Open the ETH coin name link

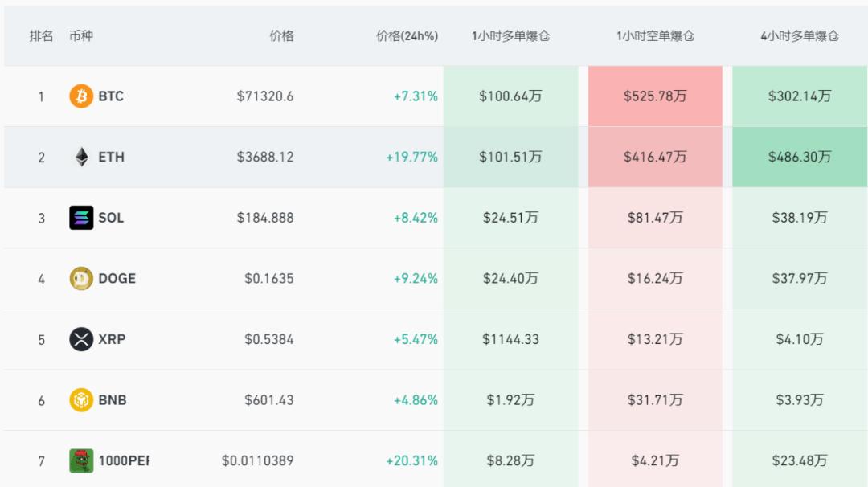pos(111,157)
